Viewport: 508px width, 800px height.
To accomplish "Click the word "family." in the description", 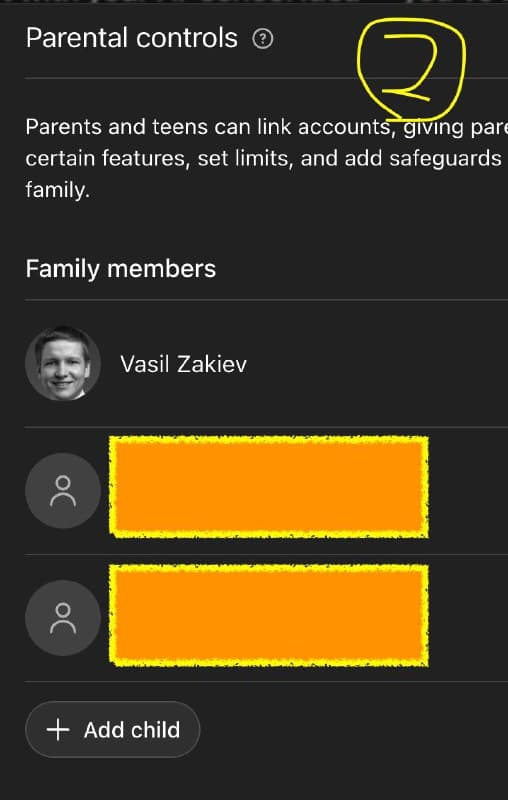I will pyautogui.click(x=58, y=191).
